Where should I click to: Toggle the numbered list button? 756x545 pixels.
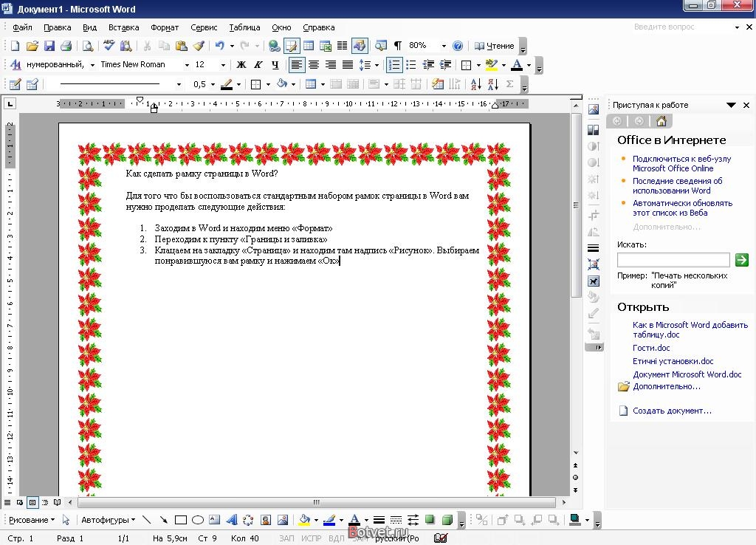click(x=394, y=65)
